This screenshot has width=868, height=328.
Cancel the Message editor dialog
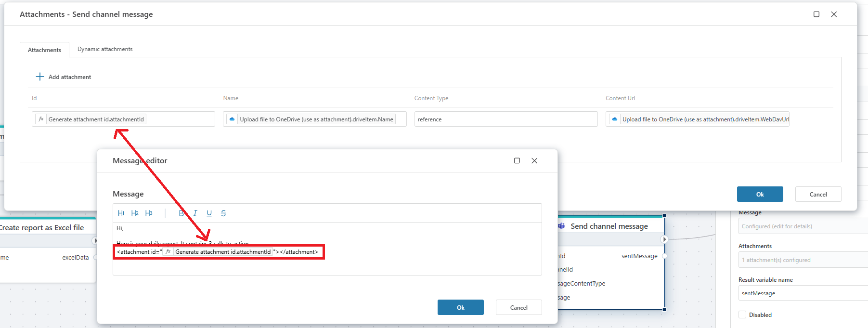coord(518,307)
